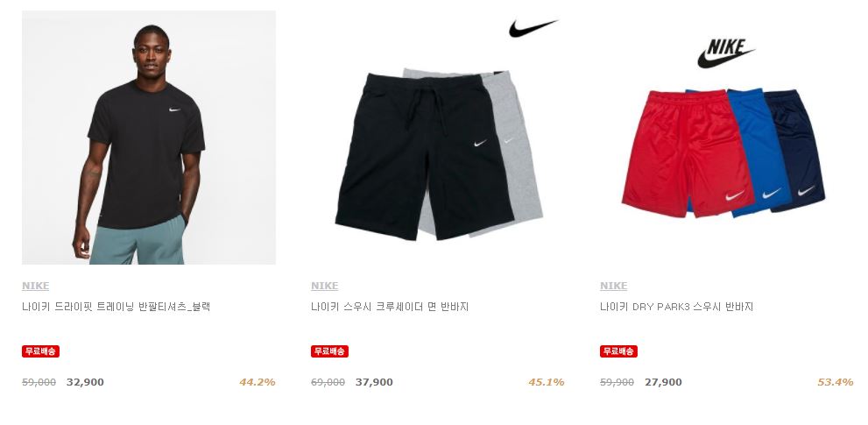Open 나이키 드라이핏 트레이닝 반팔티셔츠_블랙 product title
The image size is (868, 425).
[116, 307]
